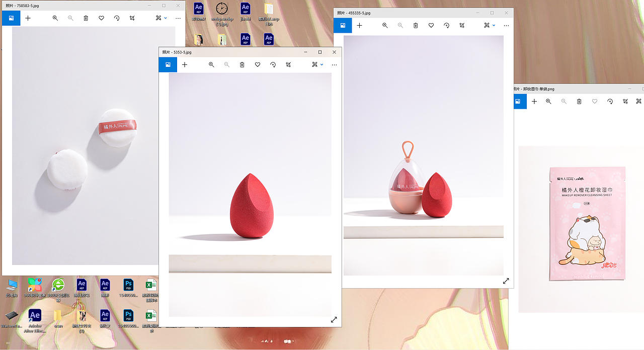
Task: Favorite the 455335-5.jpg photo with heart icon
Action: point(431,25)
